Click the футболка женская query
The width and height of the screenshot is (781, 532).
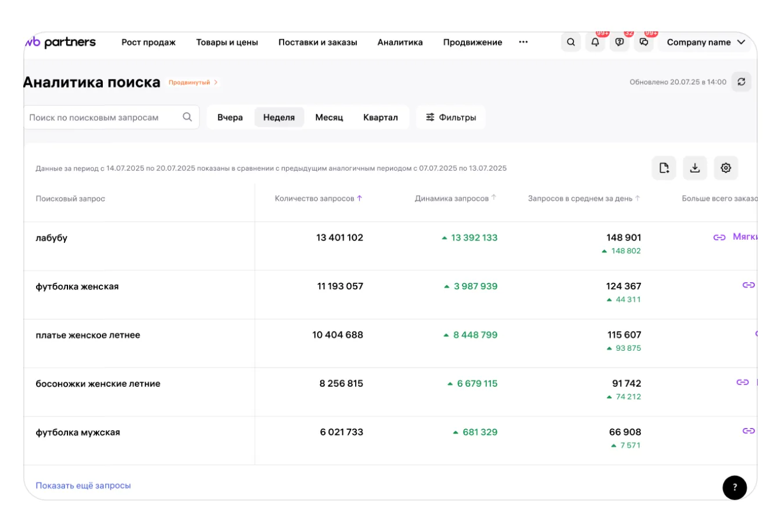(77, 286)
